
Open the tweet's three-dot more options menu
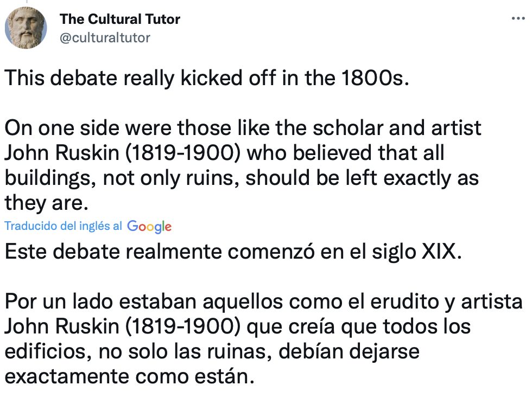tap(518, 19)
